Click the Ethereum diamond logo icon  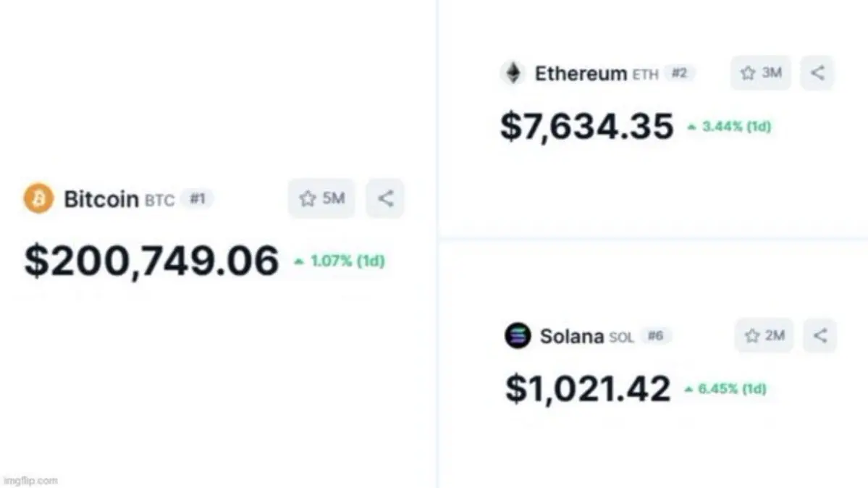pyautogui.click(x=513, y=73)
